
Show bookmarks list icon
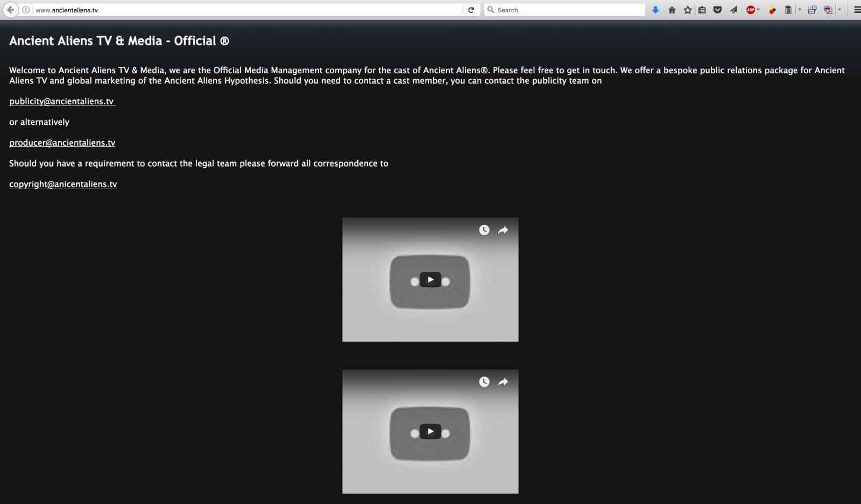[702, 10]
